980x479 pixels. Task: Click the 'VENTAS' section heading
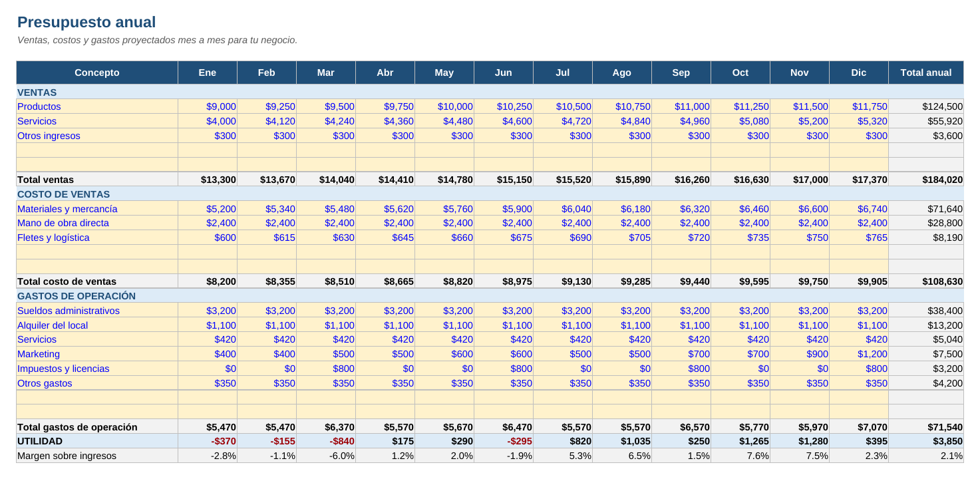pos(37,92)
